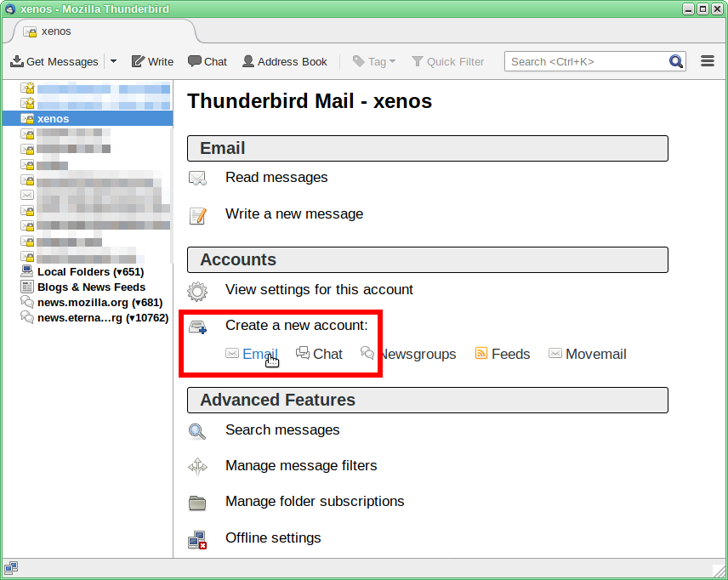Image resolution: width=728 pixels, height=580 pixels.
Task: Click the Search messages link
Action: (282, 430)
